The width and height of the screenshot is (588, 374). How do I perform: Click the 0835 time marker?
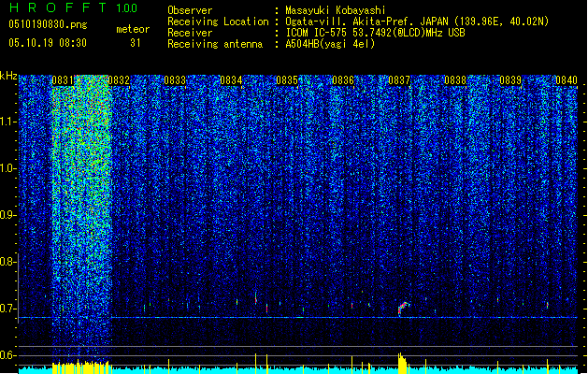click(287, 80)
